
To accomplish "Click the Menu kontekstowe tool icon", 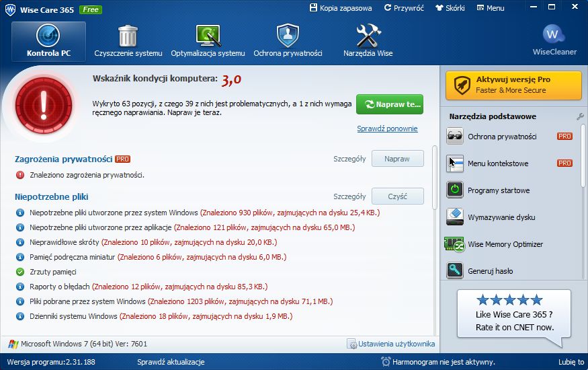I will [x=454, y=163].
